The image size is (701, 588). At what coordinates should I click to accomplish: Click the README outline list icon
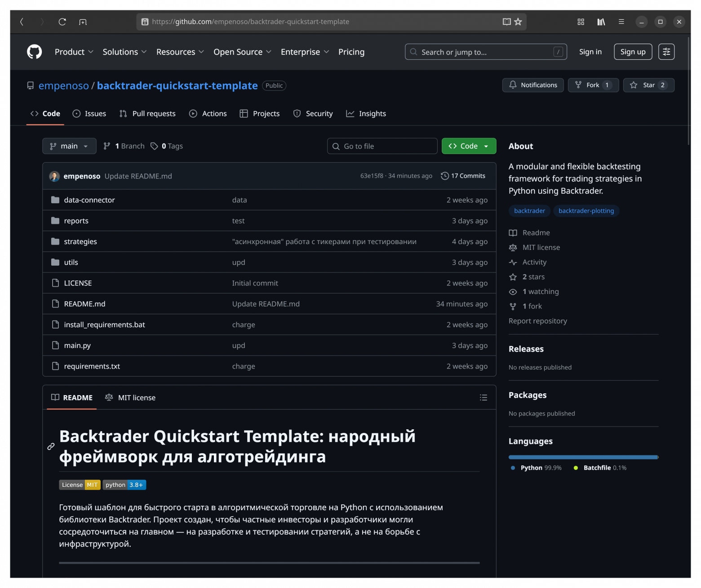click(484, 397)
